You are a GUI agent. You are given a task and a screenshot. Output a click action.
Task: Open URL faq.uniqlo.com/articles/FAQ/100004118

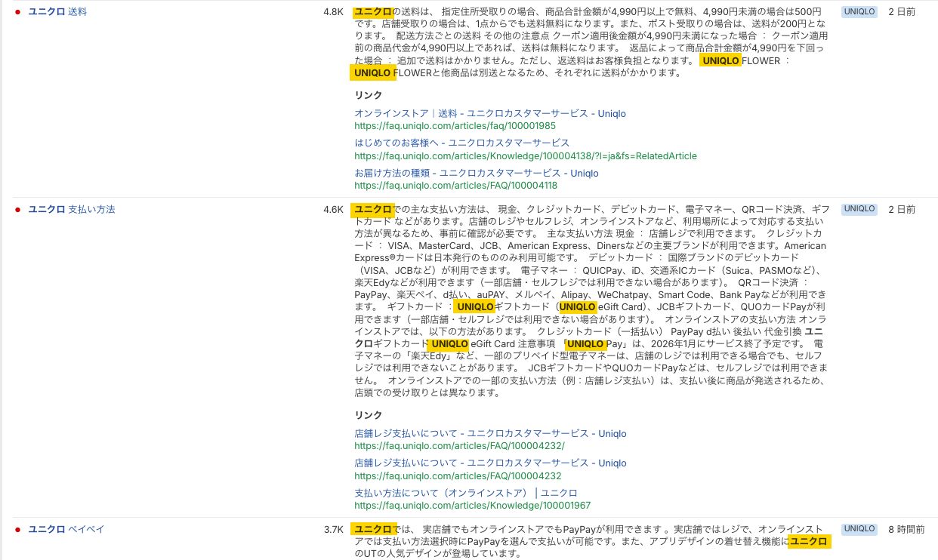[456, 186]
